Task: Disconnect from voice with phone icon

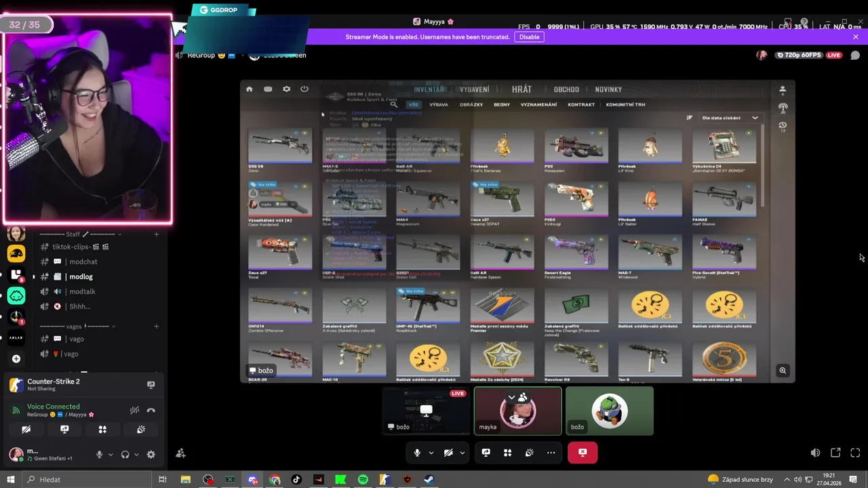Action: coord(151,410)
